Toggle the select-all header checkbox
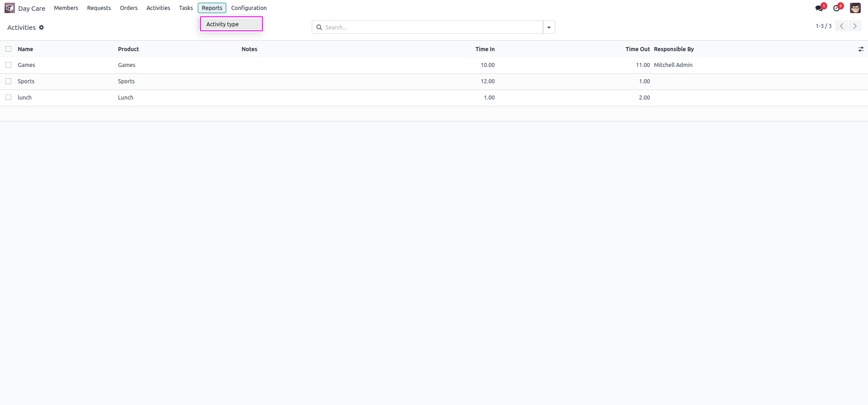Viewport: 868px width, 405px height. (8, 49)
